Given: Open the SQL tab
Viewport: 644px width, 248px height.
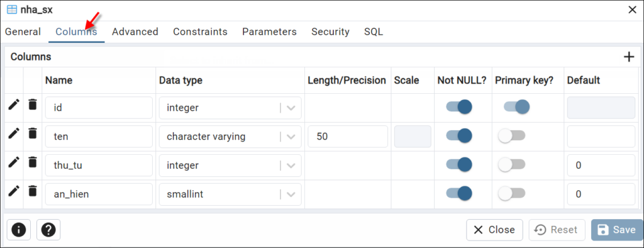Looking at the screenshot, I should 374,31.
